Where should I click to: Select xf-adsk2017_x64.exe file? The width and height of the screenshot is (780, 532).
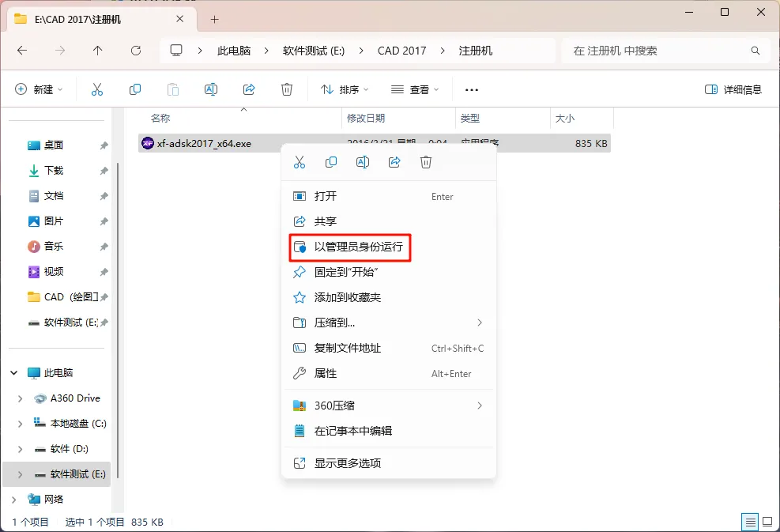(x=374, y=143)
